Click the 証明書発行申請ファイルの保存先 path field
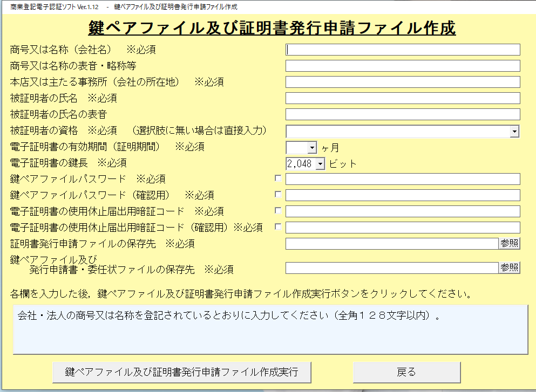 391,244
